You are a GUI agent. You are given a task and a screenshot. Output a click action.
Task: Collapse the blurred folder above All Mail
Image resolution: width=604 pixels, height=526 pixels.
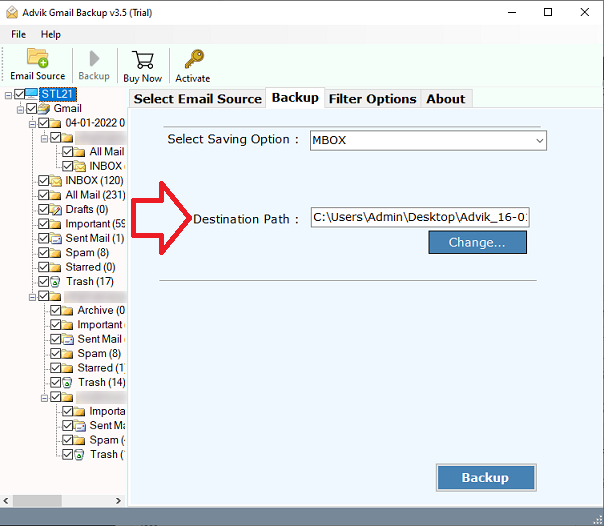click(x=45, y=138)
